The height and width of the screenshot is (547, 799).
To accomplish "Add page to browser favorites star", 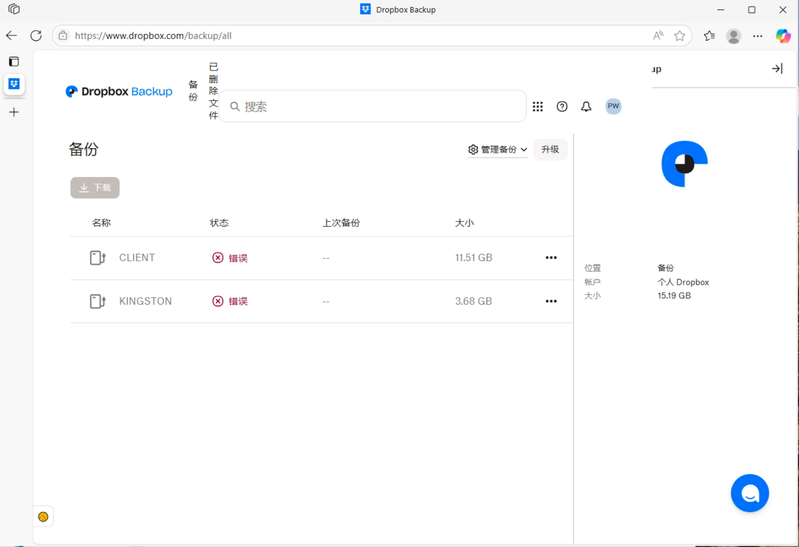I will coord(680,36).
